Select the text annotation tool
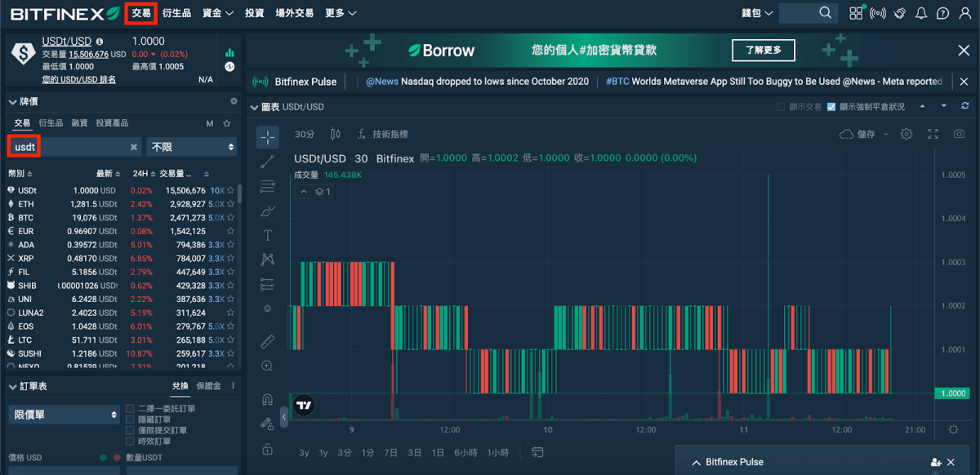Viewport: 980px width, 475px height. click(267, 235)
